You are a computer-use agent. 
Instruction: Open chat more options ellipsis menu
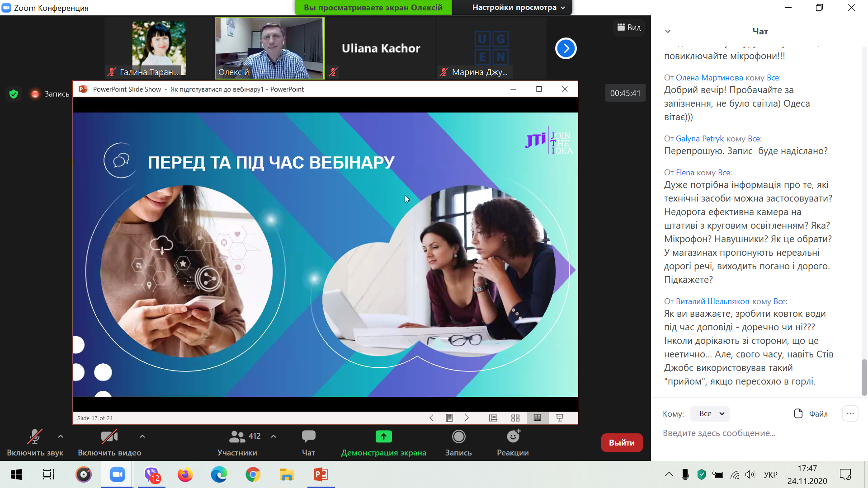point(850,413)
